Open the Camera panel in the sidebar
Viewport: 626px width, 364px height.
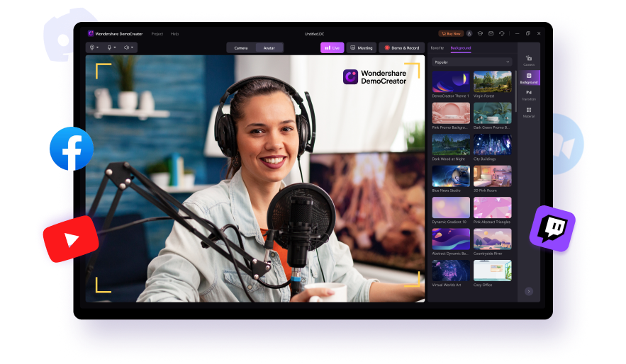(x=529, y=61)
